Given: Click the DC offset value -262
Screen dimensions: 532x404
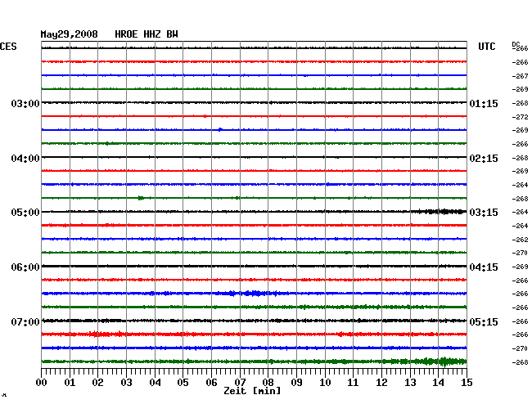Looking at the screenshot, I should 520,240.
